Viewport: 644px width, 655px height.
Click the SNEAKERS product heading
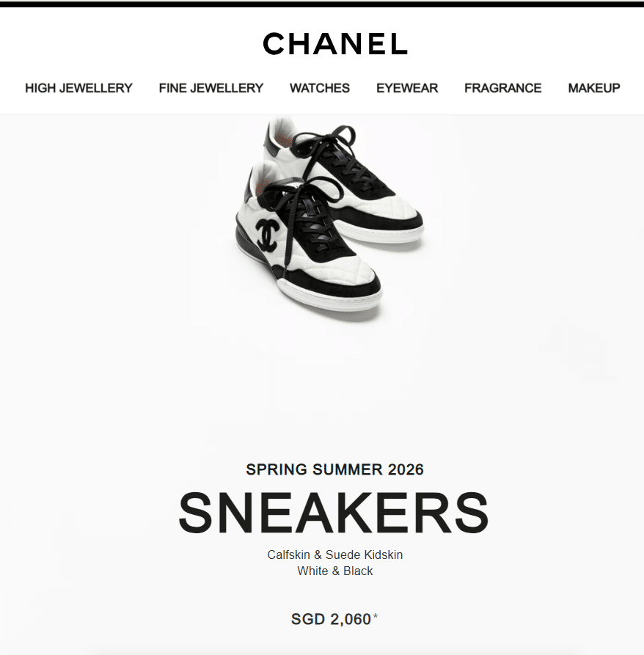[334, 513]
